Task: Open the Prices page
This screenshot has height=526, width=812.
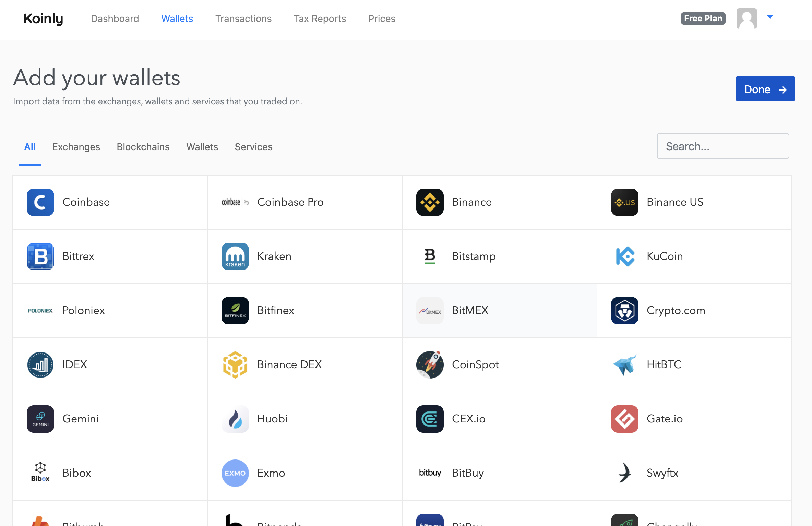Action: point(382,19)
